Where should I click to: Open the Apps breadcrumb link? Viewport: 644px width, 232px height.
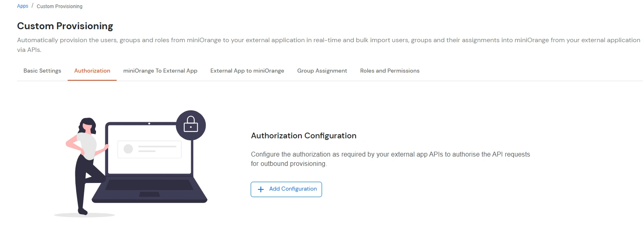click(x=23, y=6)
